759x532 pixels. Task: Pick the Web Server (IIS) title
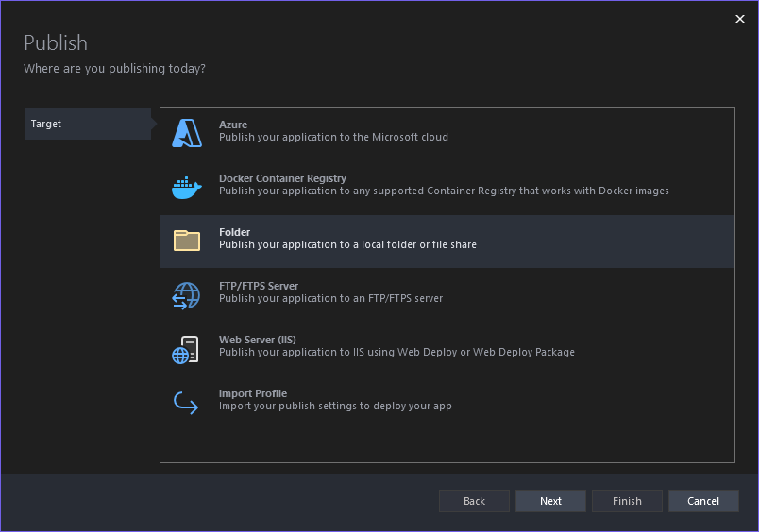tap(258, 340)
